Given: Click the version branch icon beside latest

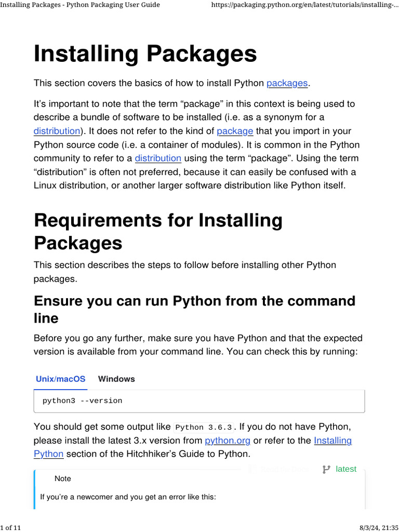Looking at the screenshot, I should (x=326, y=469).
